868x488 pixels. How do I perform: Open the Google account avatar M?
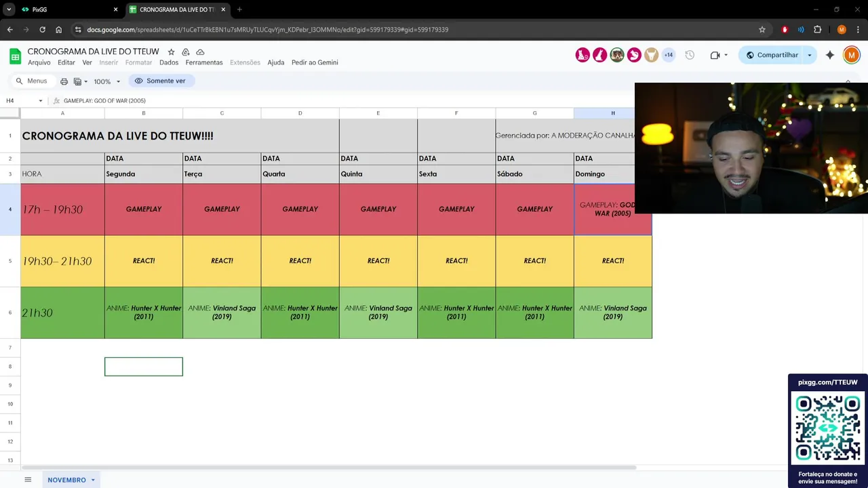(852, 55)
